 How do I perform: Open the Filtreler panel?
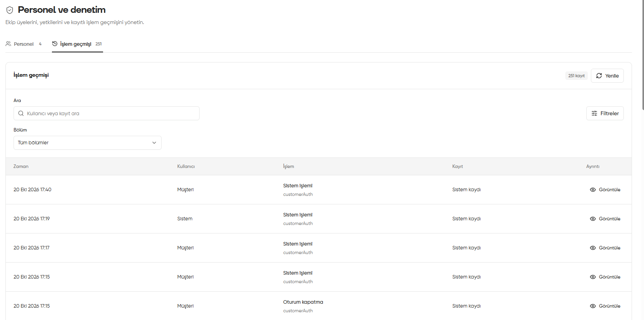click(x=605, y=113)
